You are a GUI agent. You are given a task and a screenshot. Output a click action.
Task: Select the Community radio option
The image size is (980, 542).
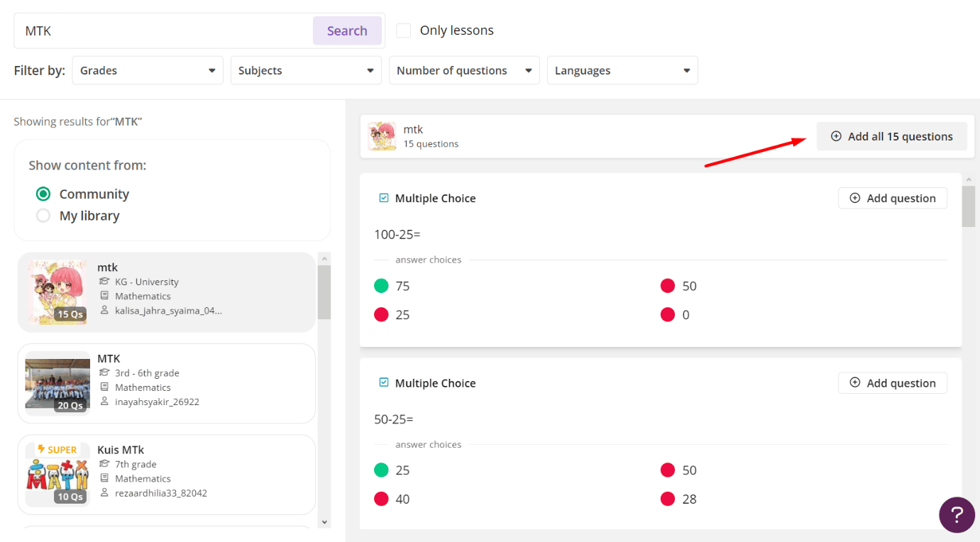[x=43, y=194]
